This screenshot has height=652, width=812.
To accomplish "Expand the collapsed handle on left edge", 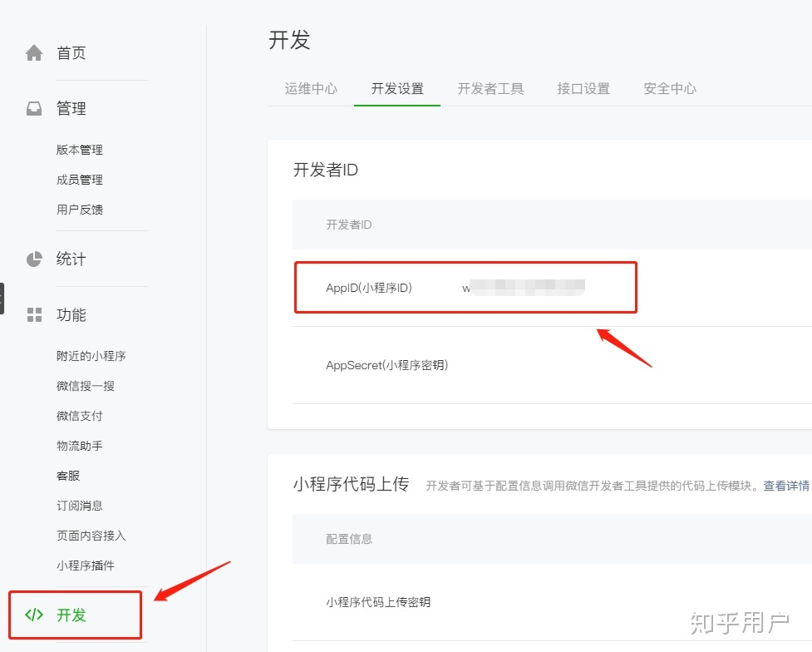I will coord(2,298).
